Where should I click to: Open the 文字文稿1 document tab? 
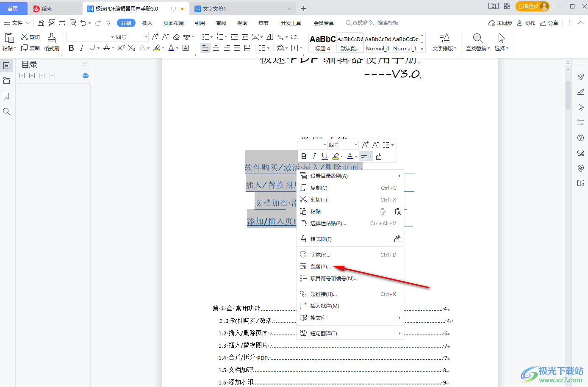coord(243,8)
